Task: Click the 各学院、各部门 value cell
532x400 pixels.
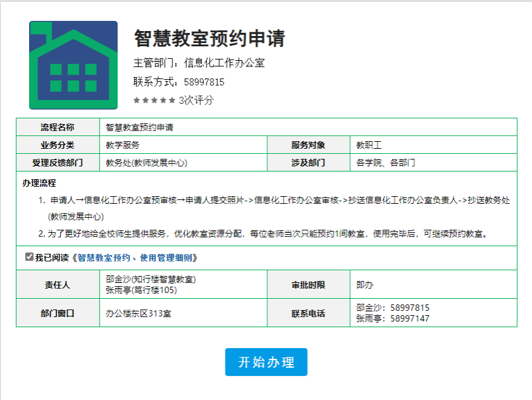Action: [x=433, y=163]
